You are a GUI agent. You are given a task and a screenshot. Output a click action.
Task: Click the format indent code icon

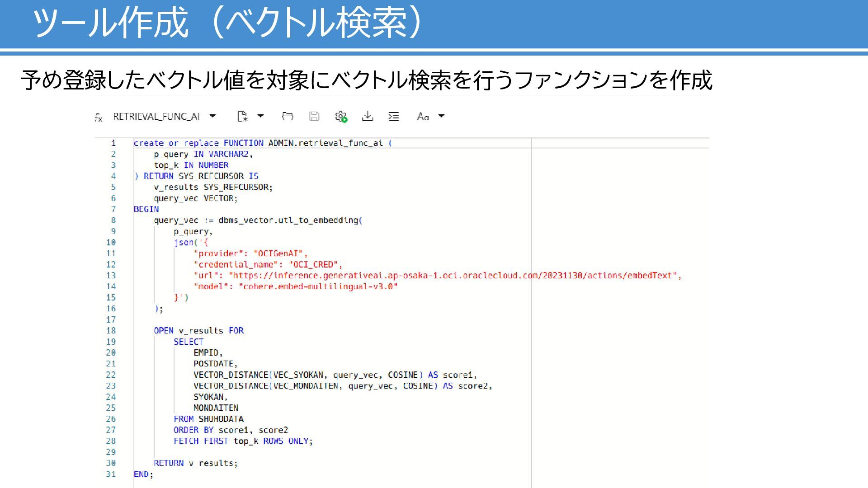point(394,117)
